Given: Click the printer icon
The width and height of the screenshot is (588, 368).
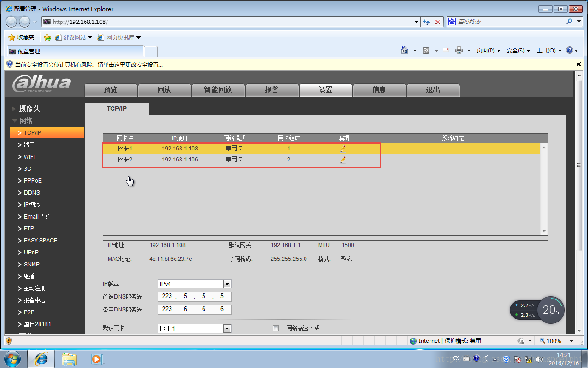Looking at the screenshot, I should (458, 51).
